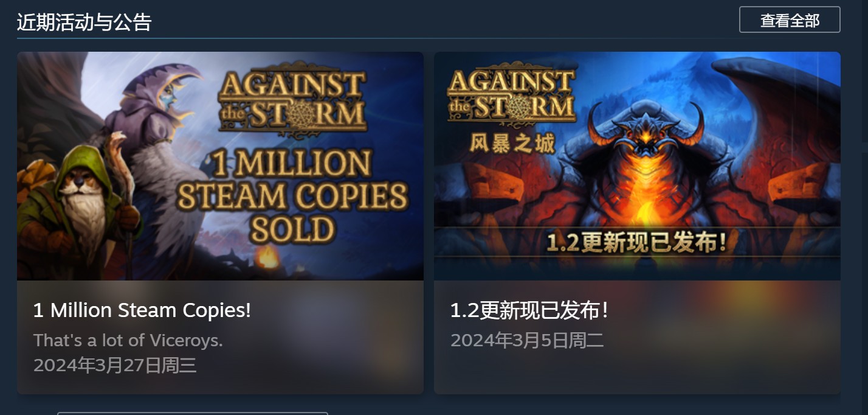Click the 2024年3月5日周二 date text

(x=527, y=340)
